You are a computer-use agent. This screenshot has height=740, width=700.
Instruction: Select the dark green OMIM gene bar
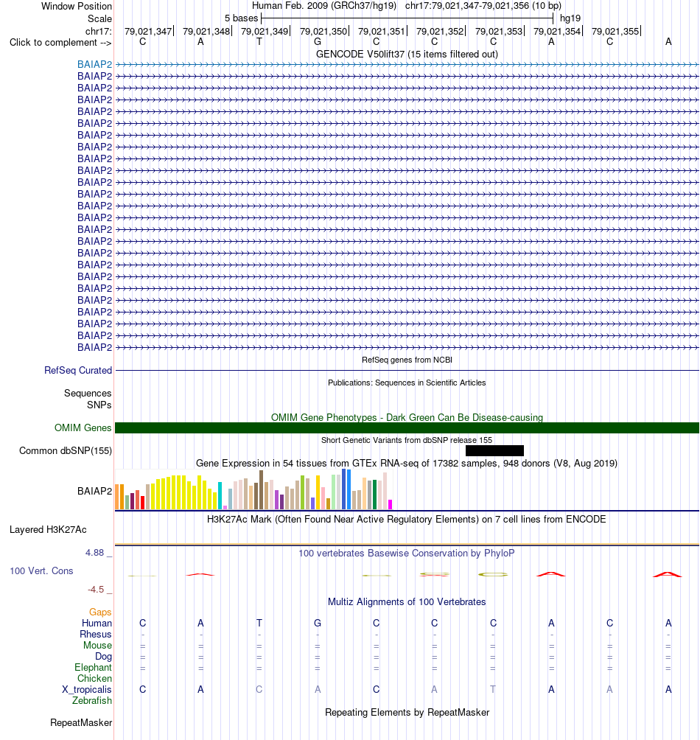coord(407,427)
